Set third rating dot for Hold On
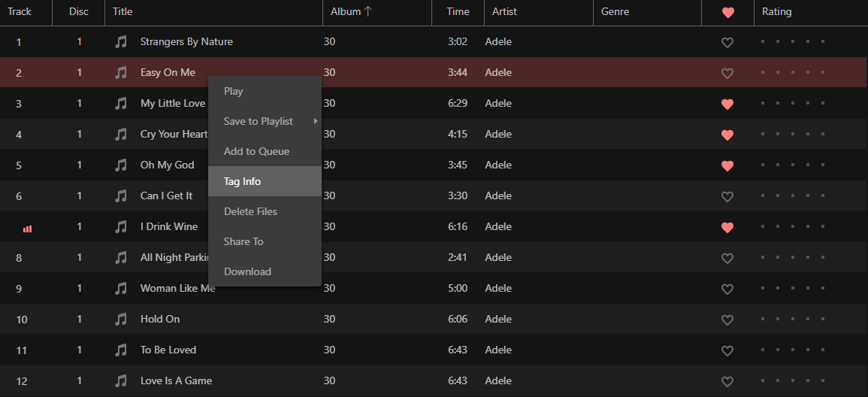The image size is (868, 397). tap(793, 319)
